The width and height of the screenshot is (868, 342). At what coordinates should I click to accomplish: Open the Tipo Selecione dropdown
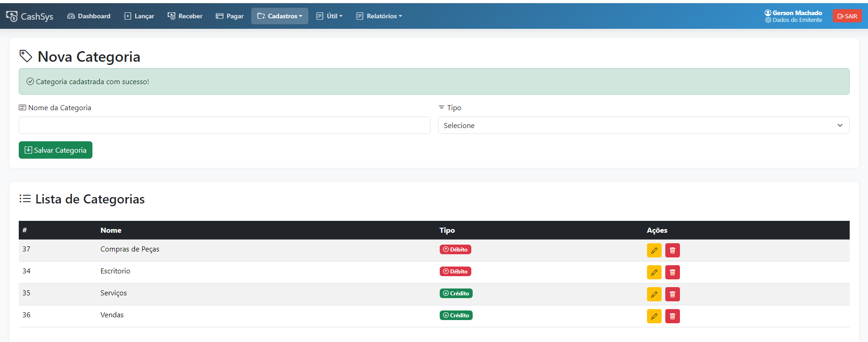[643, 125]
